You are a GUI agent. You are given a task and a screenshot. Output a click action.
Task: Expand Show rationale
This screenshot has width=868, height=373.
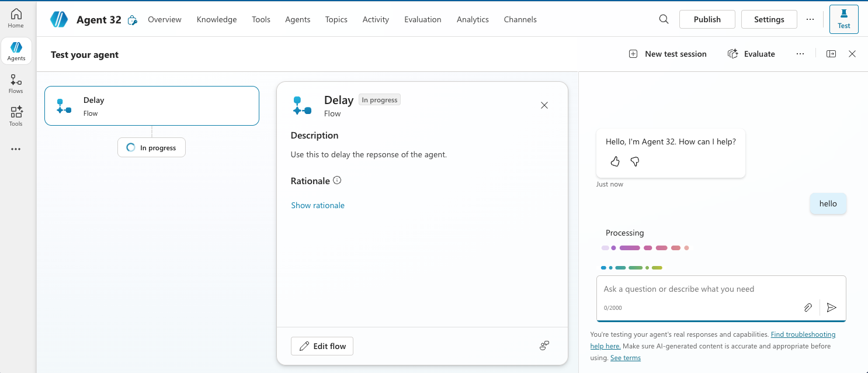pyautogui.click(x=318, y=205)
